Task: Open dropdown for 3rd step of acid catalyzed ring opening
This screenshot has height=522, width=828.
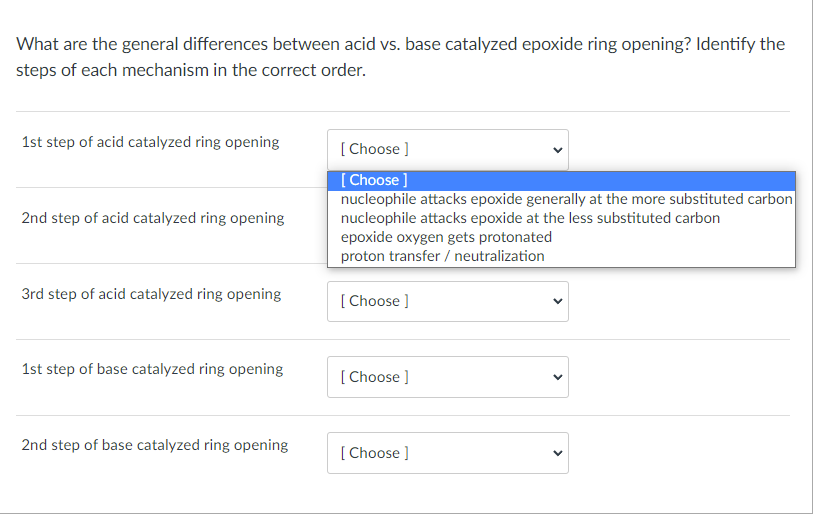Action: pos(448,301)
